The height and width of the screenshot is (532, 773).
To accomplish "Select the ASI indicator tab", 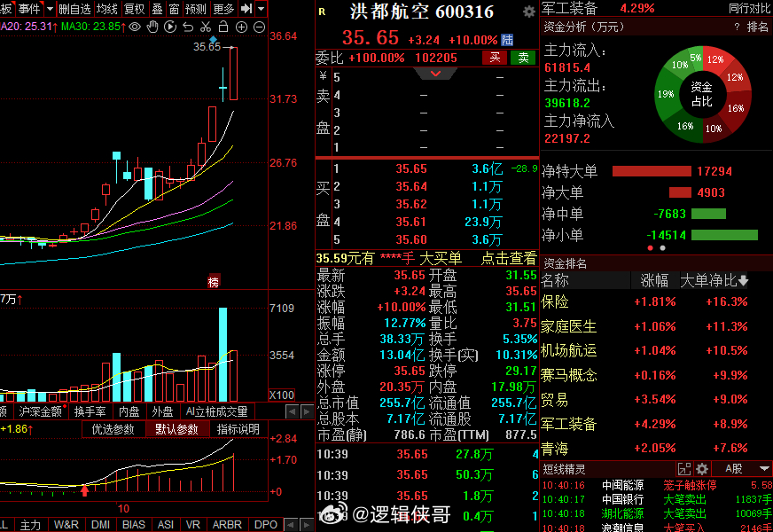I will (x=166, y=525).
